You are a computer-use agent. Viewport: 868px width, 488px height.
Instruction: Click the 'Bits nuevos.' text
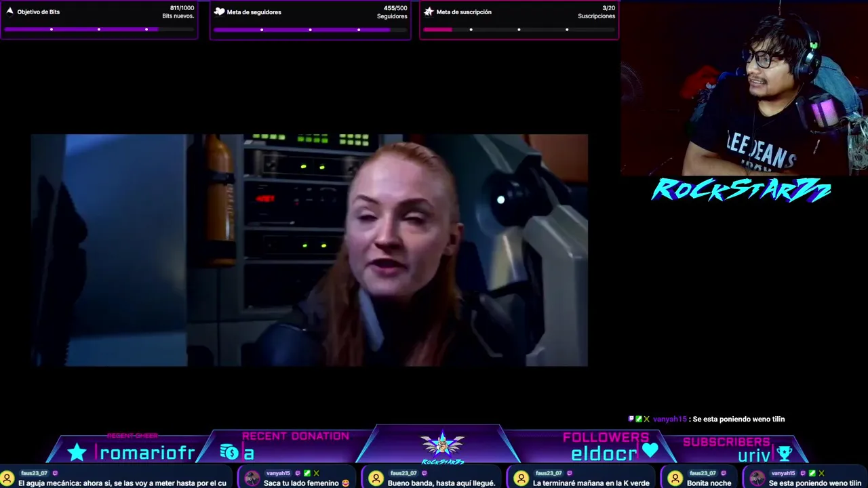[178, 16]
